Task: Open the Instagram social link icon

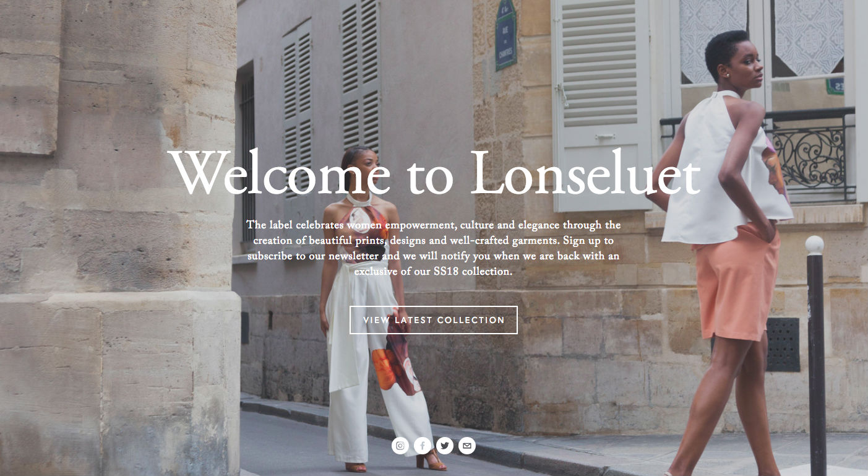Action: click(400, 446)
